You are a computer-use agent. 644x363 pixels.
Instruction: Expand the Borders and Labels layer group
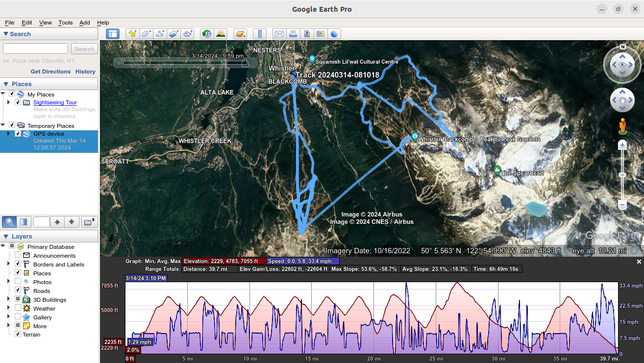point(9,264)
